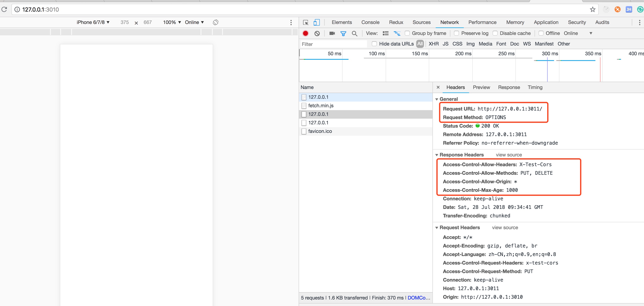The image size is (644, 306).
Task: Bookmark this page with the star icon
Action: (x=593, y=10)
